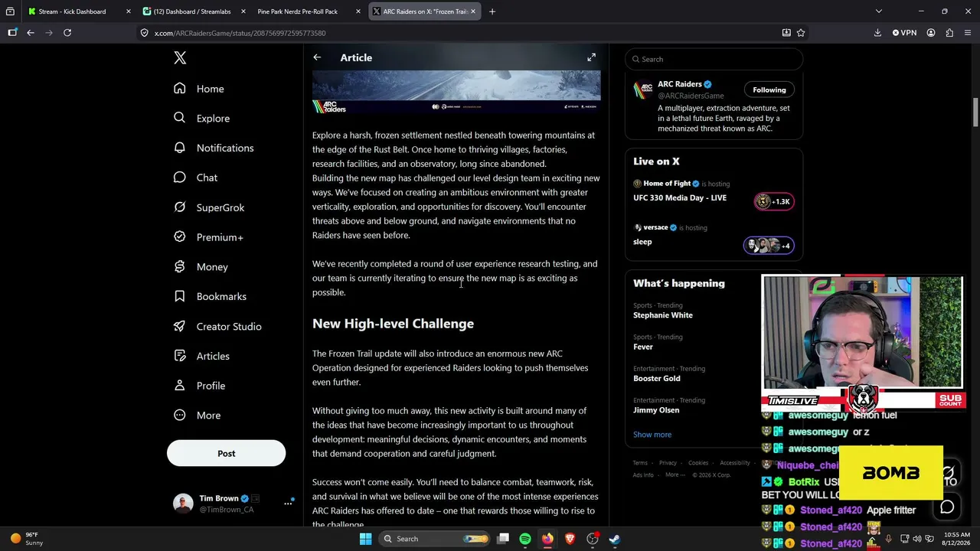
Task: Click the X logo in the sidebar
Action: (x=180, y=58)
